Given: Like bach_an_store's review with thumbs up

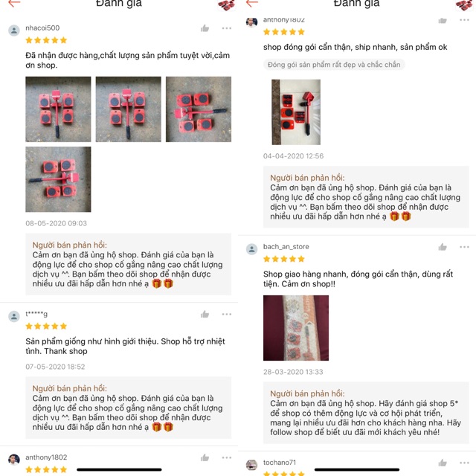Looking at the screenshot, I should point(443,247).
